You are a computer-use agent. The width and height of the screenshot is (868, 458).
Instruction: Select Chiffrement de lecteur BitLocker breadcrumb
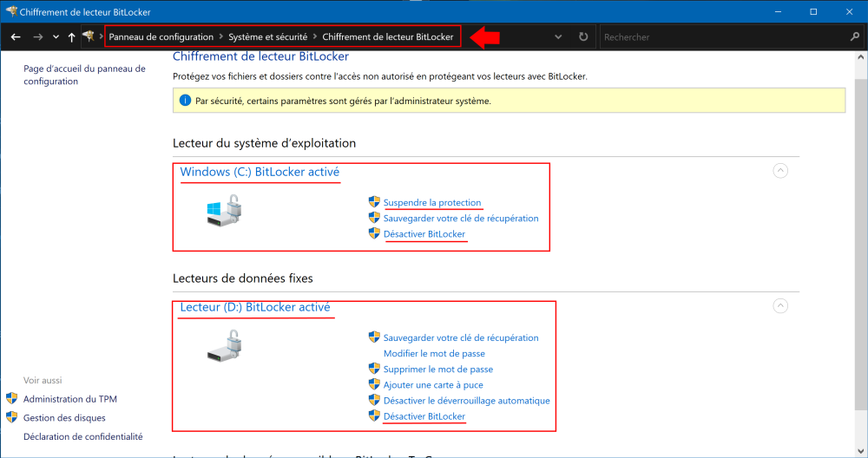click(387, 37)
